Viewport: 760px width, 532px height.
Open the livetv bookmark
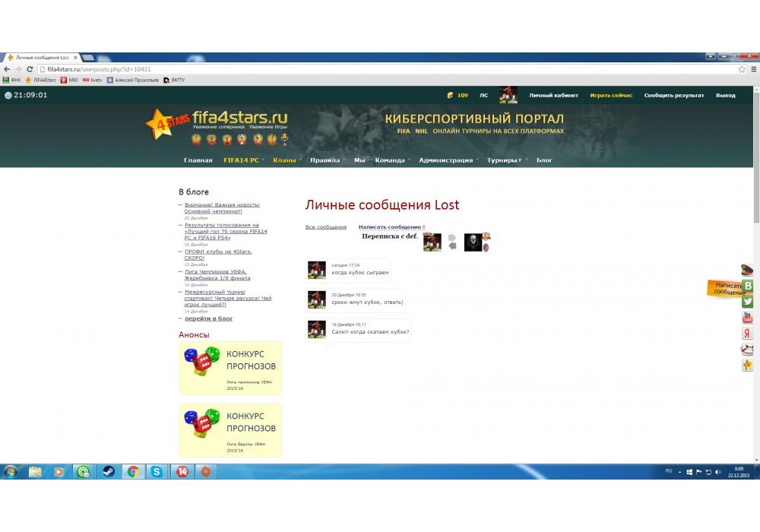[92, 80]
